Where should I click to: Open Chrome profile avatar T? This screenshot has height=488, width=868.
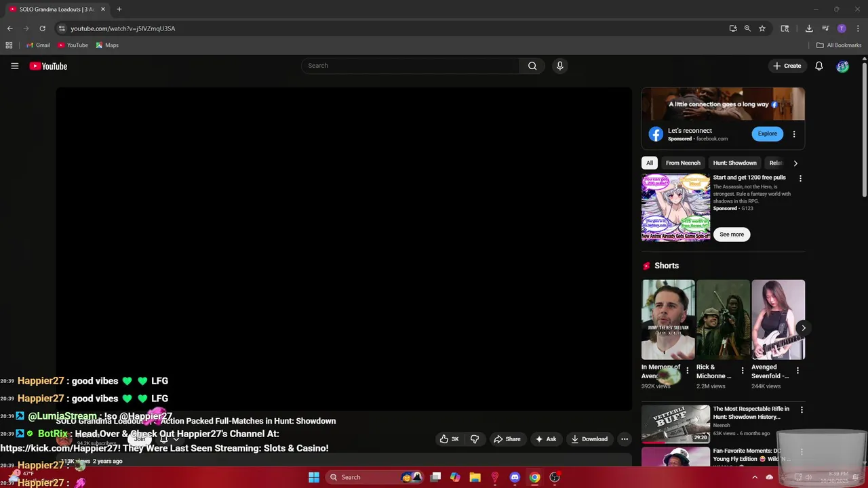click(842, 28)
